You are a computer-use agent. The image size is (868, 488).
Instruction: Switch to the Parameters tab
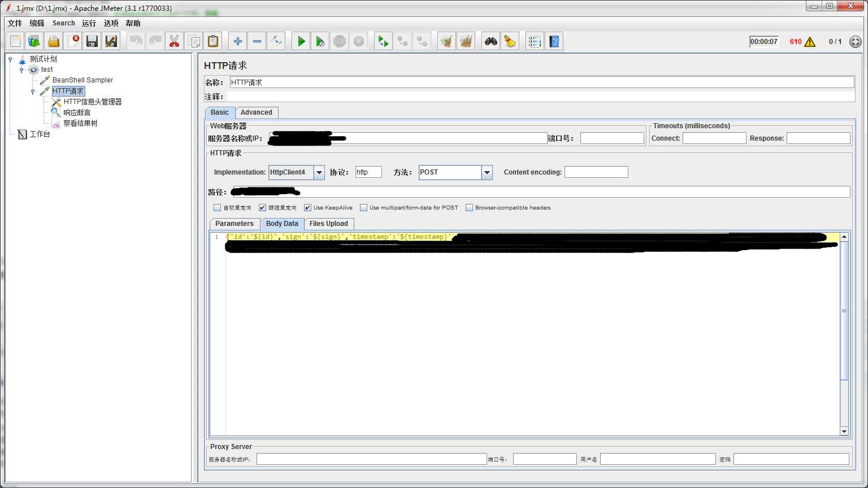(235, 224)
